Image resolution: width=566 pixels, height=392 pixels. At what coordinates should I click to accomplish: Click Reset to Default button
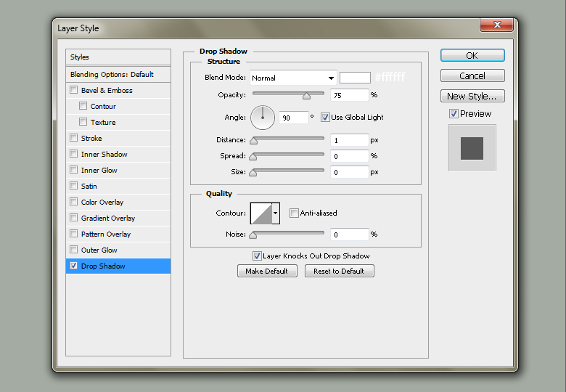pyautogui.click(x=339, y=271)
